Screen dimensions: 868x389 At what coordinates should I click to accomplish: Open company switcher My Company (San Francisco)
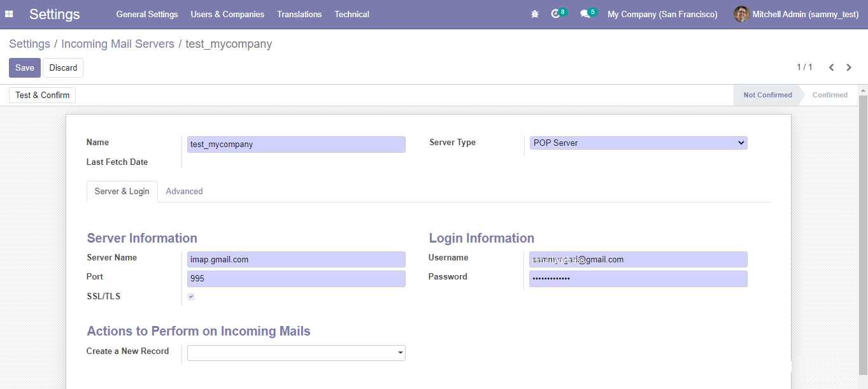pyautogui.click(x=662, y=14)
